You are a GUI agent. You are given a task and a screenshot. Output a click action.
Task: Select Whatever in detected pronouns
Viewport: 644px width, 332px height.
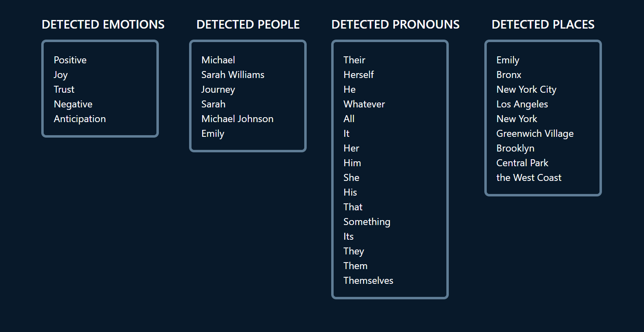pos(364,104)
